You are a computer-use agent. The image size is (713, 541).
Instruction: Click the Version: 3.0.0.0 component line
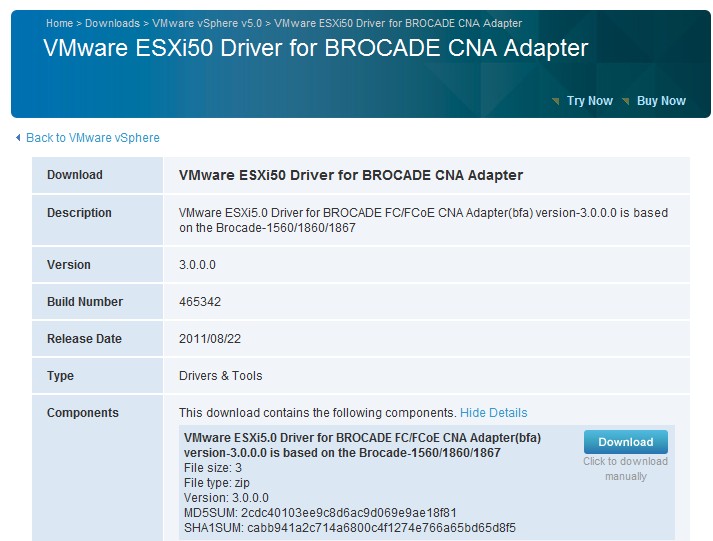pyautogui.click(x=226, y=498)
